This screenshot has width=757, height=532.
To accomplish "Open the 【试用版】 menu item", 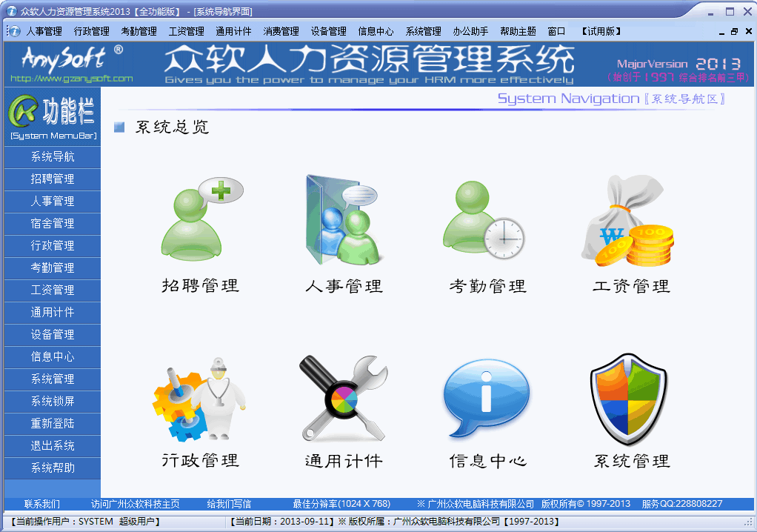I will pos(601,31).
